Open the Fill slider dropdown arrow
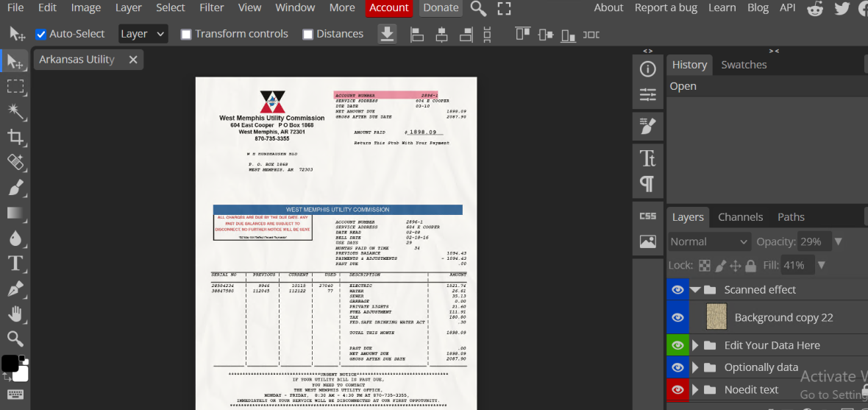 point(822,266)
